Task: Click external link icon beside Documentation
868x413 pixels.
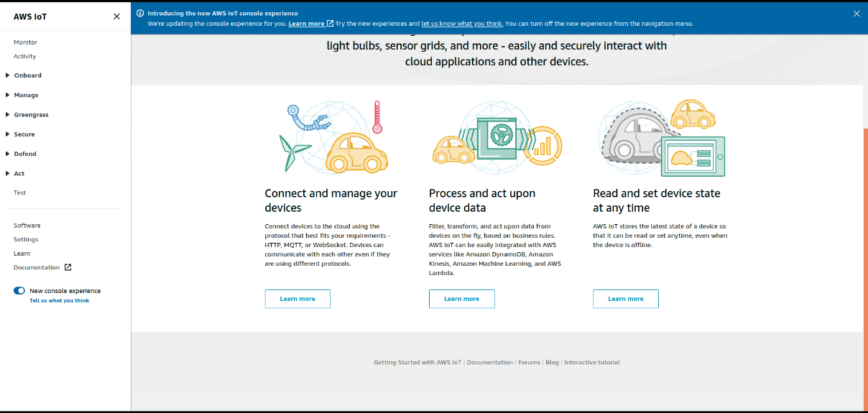Action: pyautogui.click(x=68, y=267)
